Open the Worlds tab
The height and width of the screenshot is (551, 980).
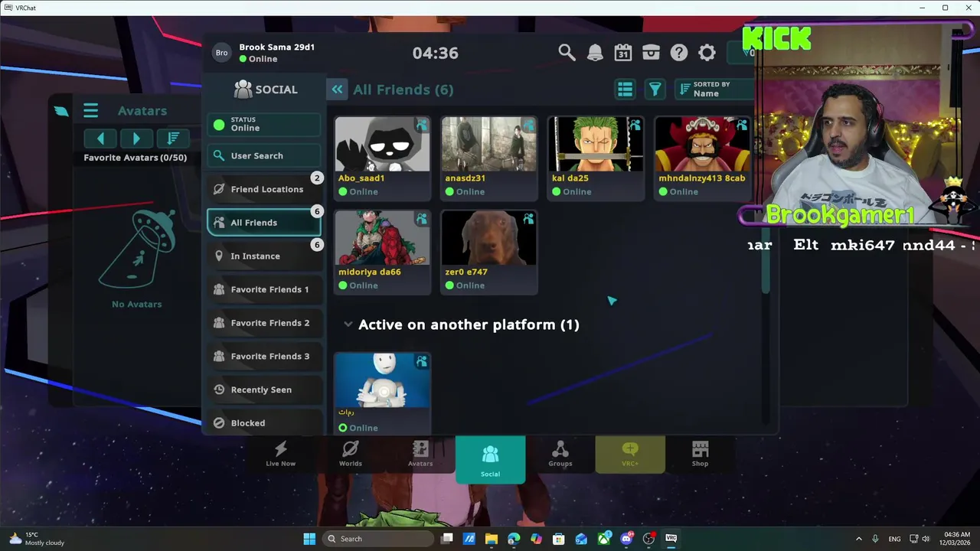pyautogui.click(x=351, y=454)
